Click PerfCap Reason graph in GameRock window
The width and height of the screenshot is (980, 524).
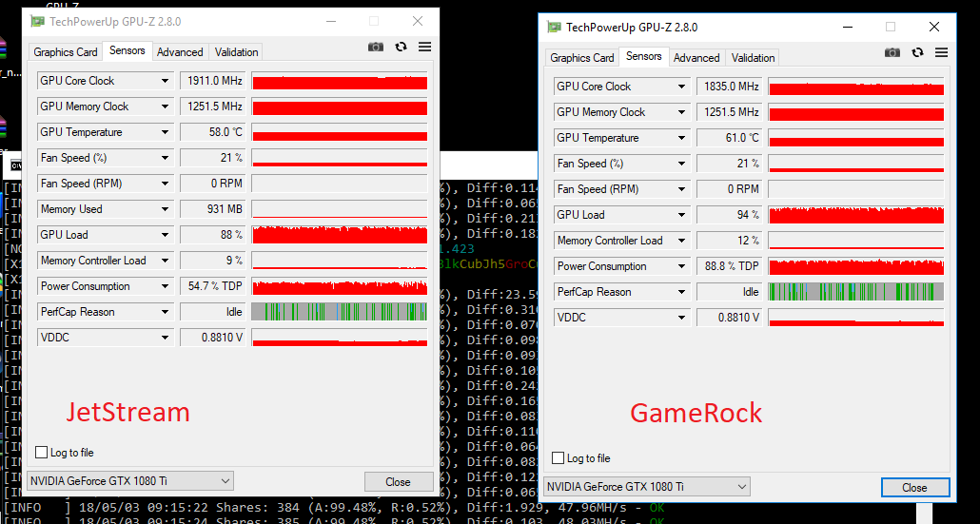click(856, 292)
